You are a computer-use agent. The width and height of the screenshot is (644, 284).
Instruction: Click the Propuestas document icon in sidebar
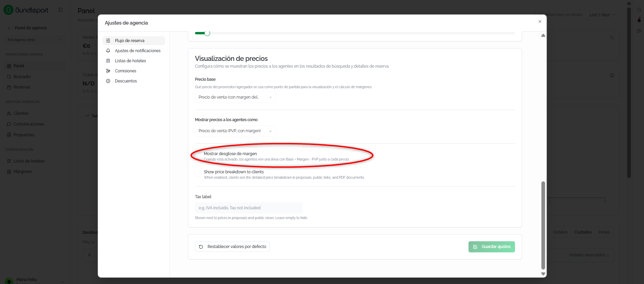point(9,135)
